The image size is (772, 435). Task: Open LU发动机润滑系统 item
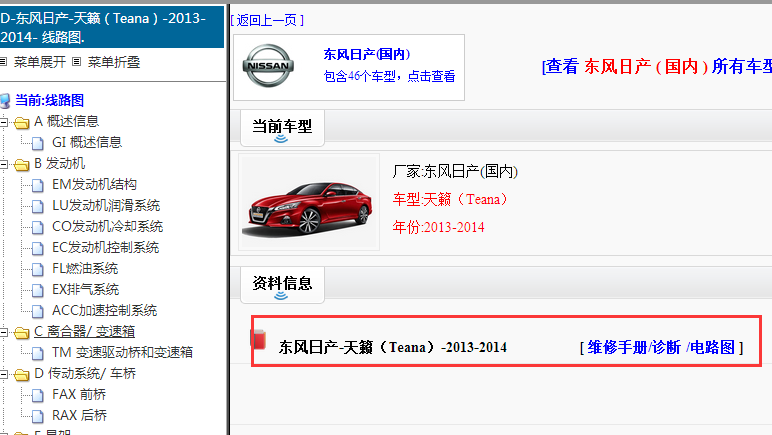tap(106, 205)
